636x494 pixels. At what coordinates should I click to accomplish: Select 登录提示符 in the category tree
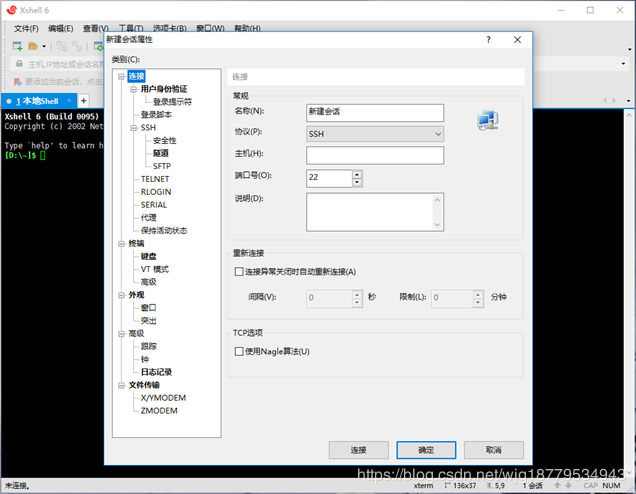click(x=172, y=102)
